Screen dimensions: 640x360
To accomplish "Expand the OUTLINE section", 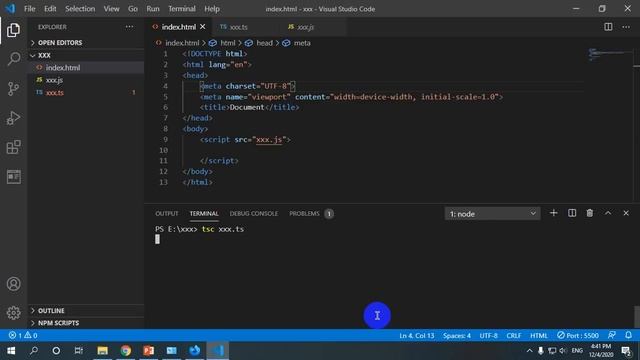I will pyautogui.click(x=86, y=311).
